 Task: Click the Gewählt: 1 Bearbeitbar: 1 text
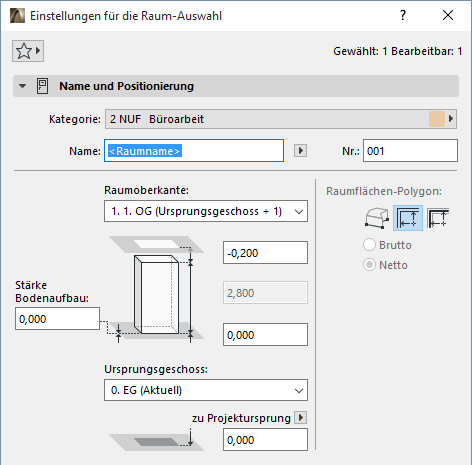(x=397, y=51)
